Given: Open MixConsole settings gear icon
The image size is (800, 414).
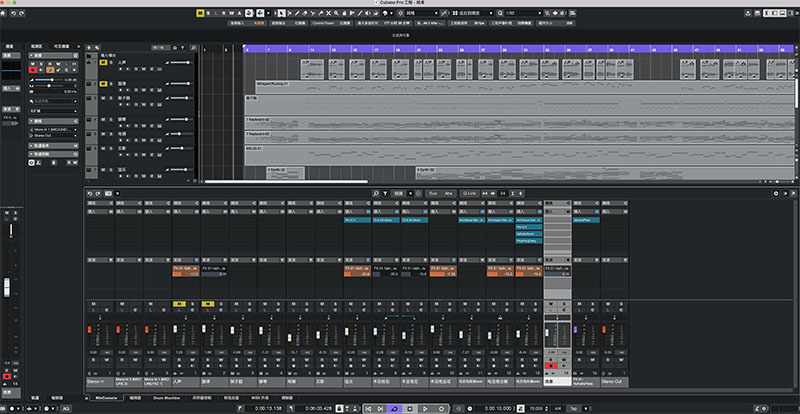Looking at the screenshot, I should tap(776, 193).
